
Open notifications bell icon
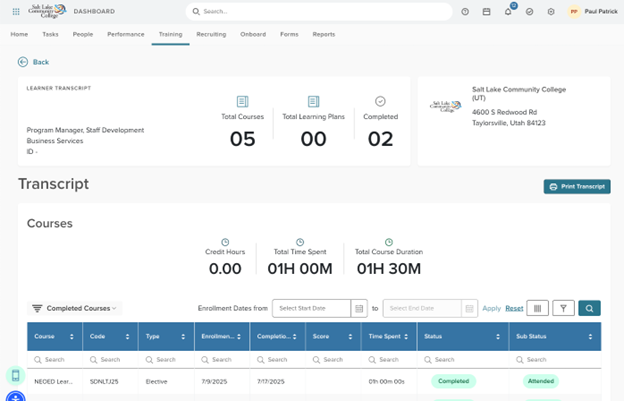(508, 12)
